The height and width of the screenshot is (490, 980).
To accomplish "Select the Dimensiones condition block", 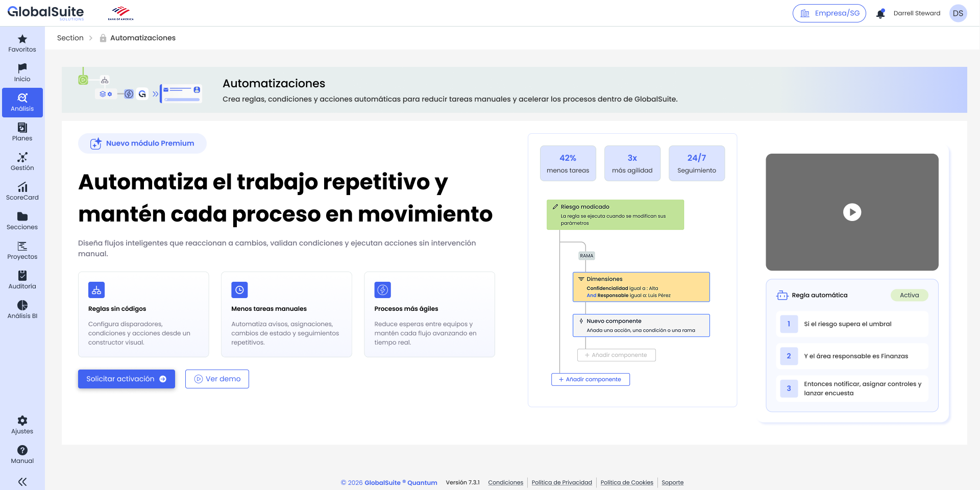I will pos(641,287).
